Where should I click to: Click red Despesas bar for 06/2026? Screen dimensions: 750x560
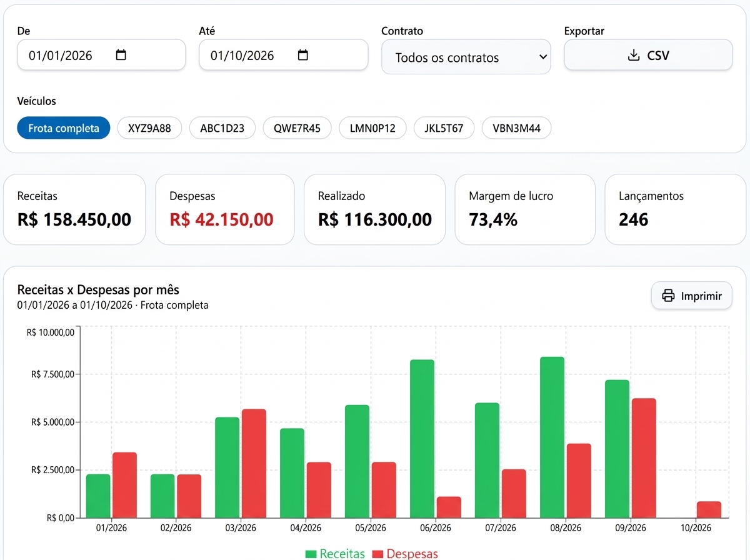(449, 507)
